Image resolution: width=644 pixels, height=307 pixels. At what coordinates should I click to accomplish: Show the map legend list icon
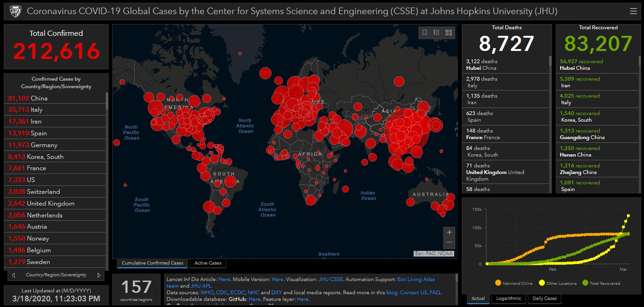click(436, 33)
